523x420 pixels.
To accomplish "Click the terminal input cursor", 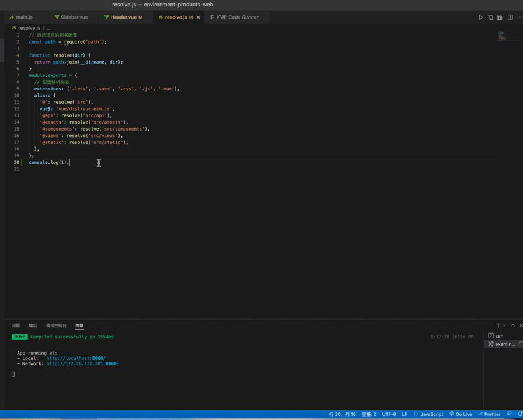I will pos(13,374).
